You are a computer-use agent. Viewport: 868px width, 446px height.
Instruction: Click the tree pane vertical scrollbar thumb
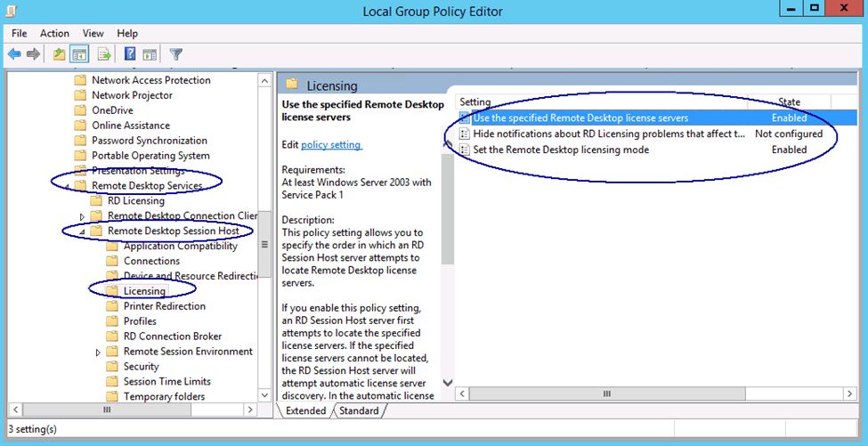click(264, 243)
